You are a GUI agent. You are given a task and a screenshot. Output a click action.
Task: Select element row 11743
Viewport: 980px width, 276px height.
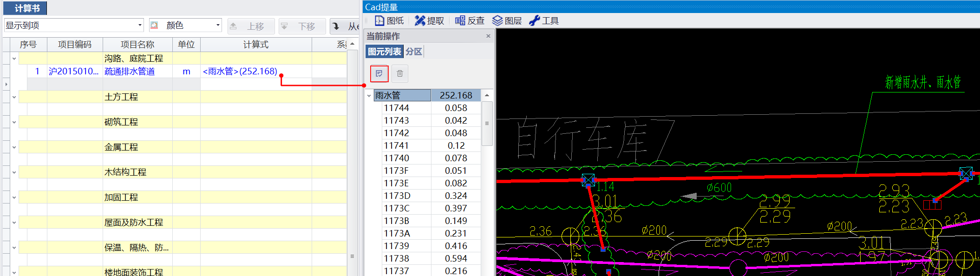click(431, 120)
